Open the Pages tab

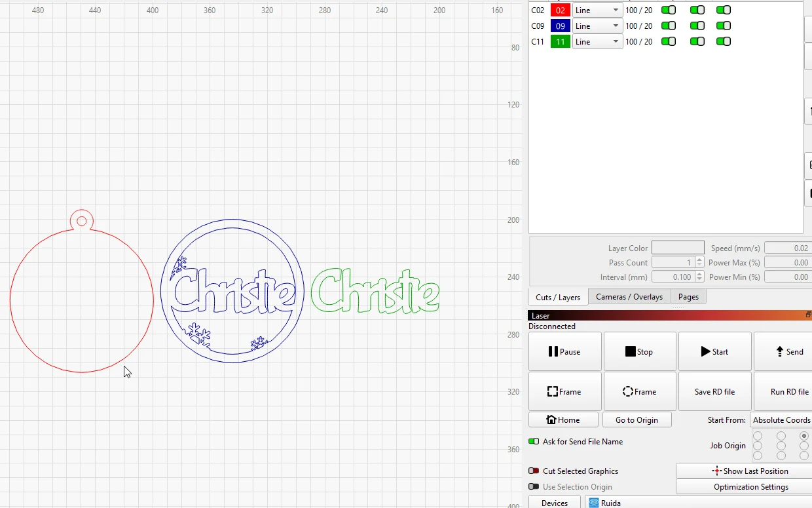pos(688,297)
